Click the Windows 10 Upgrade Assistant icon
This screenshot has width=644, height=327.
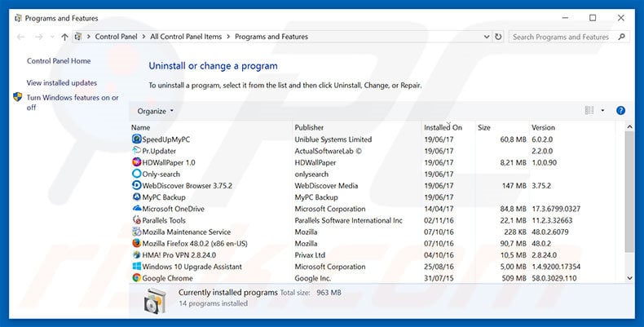137,266
